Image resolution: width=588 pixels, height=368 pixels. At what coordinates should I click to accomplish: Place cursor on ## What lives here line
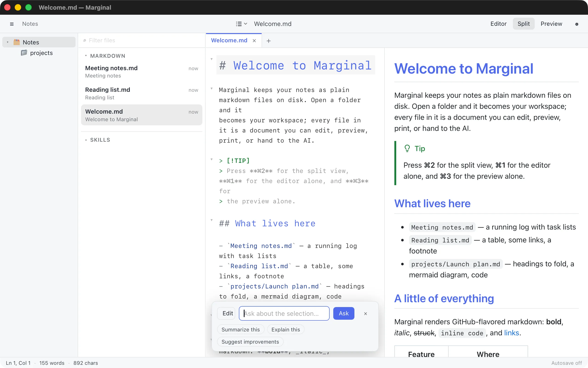click(x=267, y=223)
